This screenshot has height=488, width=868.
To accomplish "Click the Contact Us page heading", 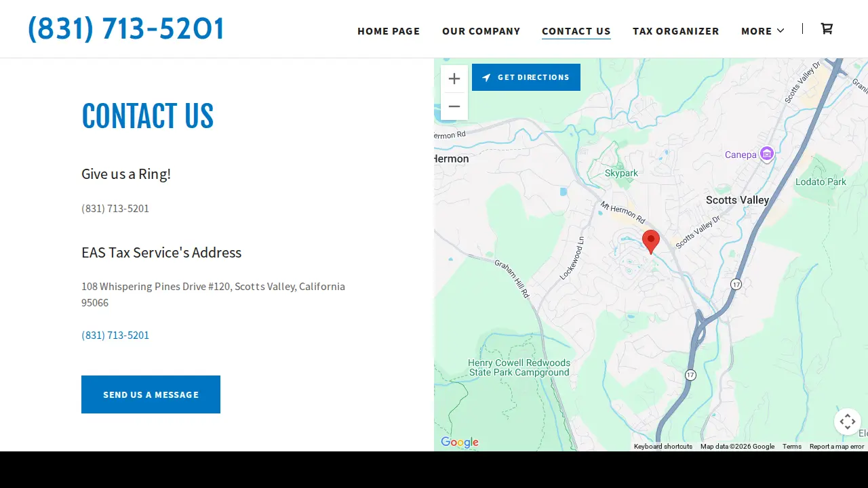I will pos(147,116).
